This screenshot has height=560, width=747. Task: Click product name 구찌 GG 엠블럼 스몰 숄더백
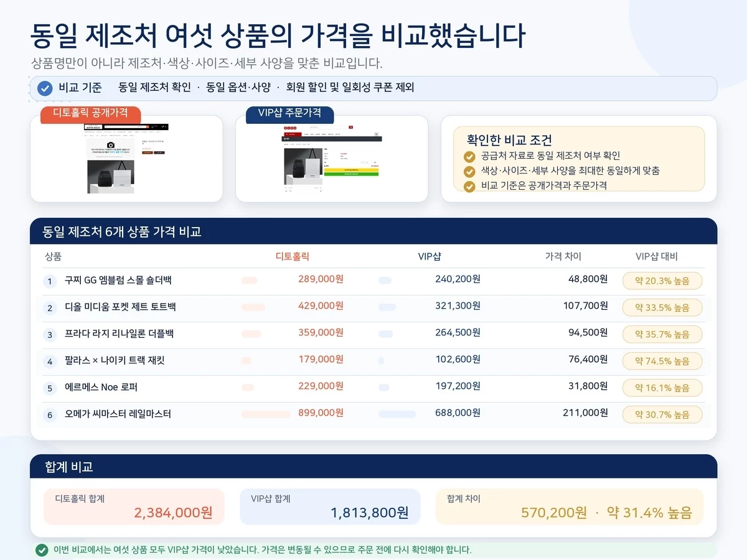(x=118, y=281)
